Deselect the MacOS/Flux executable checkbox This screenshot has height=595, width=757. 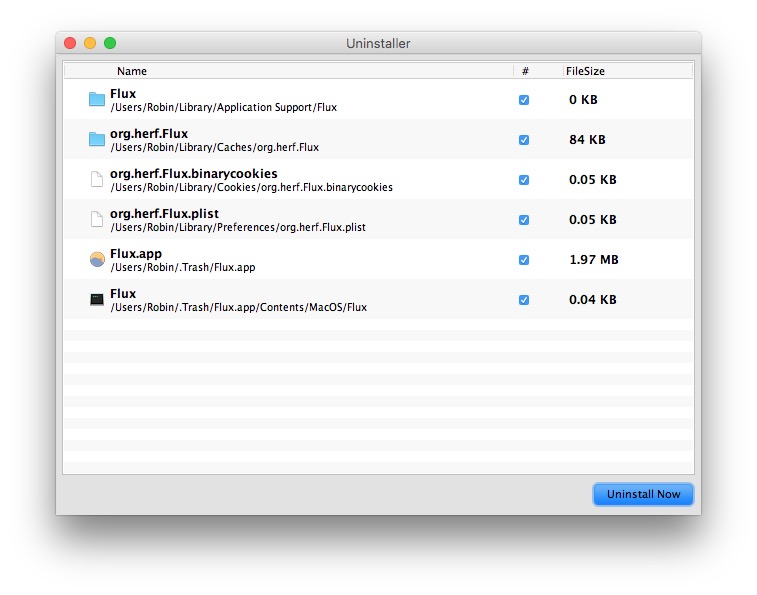pos(524,300)
